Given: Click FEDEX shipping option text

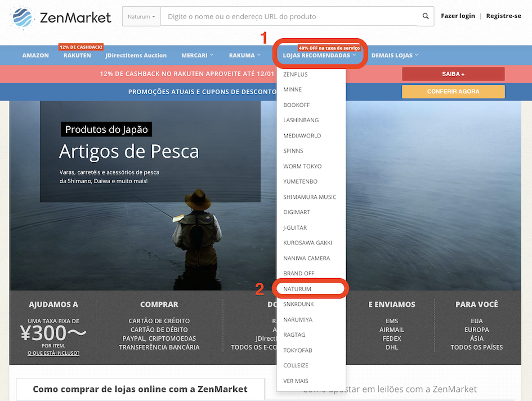Looking at the screenshot, I should tap(392, 338).
